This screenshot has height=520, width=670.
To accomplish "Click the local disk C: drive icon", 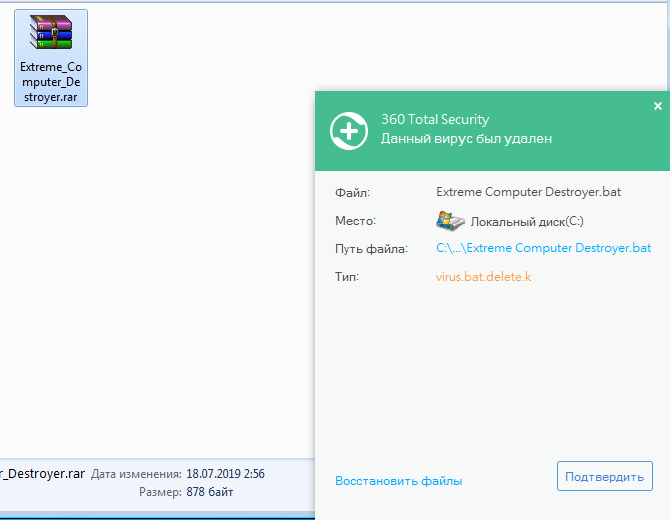I will tap(450, 221).
